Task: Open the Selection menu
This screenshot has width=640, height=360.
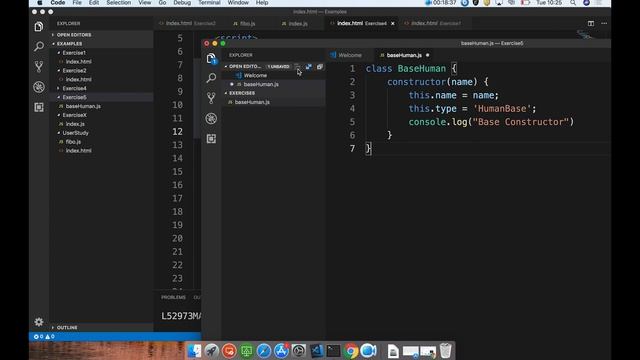Action: coord(119,3)
